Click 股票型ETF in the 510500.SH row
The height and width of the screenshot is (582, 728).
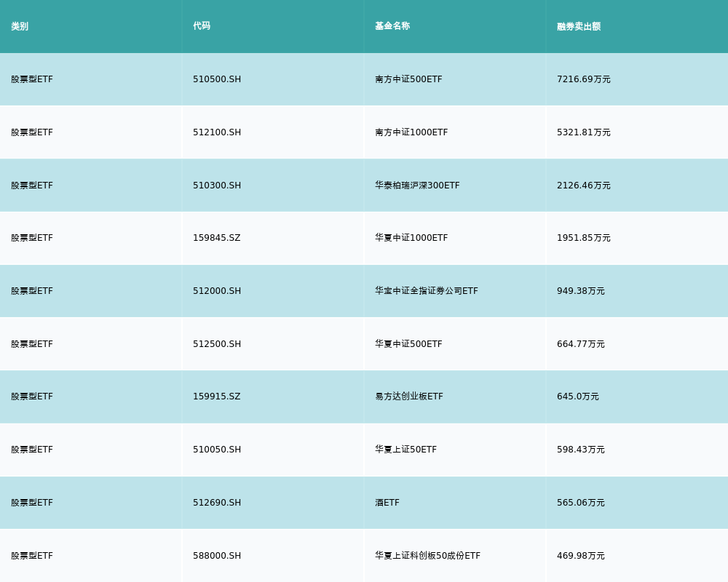(x=32, y=79)
